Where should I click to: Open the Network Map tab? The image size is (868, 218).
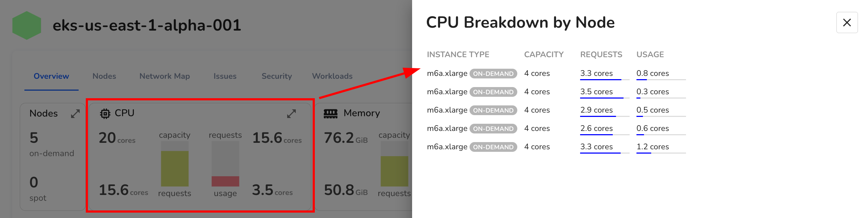coord(164,76)
